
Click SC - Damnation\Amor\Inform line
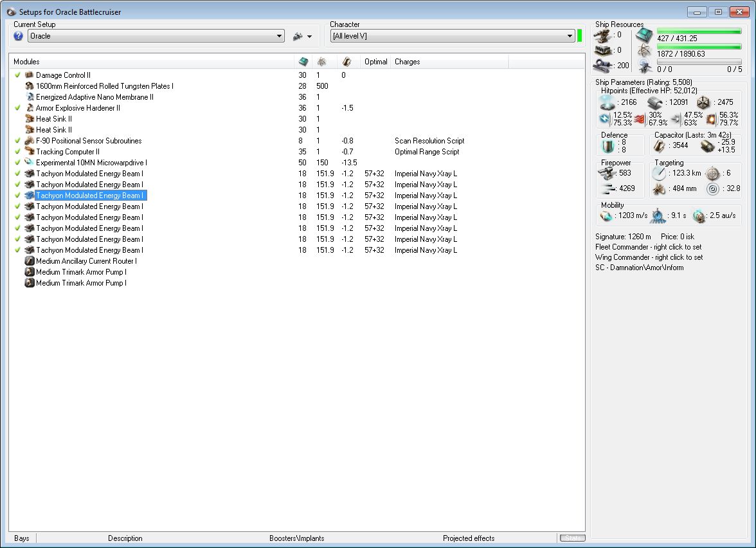pos(639,268)
